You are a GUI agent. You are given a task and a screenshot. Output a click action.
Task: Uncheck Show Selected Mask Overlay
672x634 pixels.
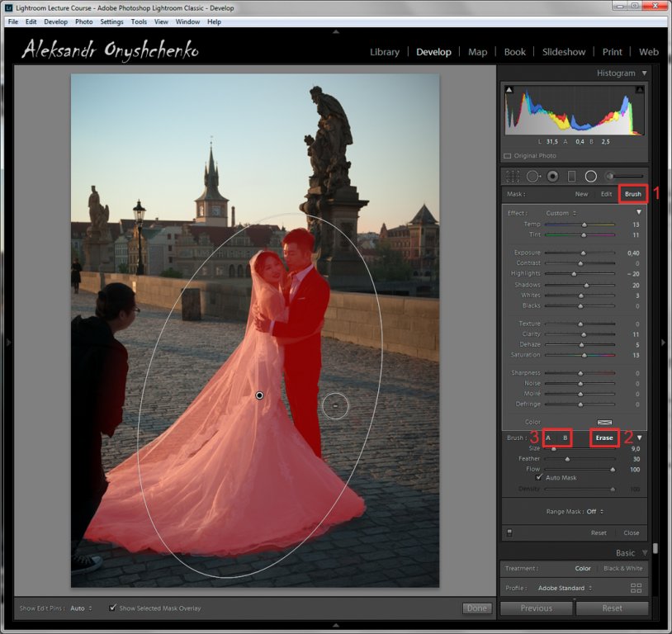pyautogui.click(x=113, y=608)
